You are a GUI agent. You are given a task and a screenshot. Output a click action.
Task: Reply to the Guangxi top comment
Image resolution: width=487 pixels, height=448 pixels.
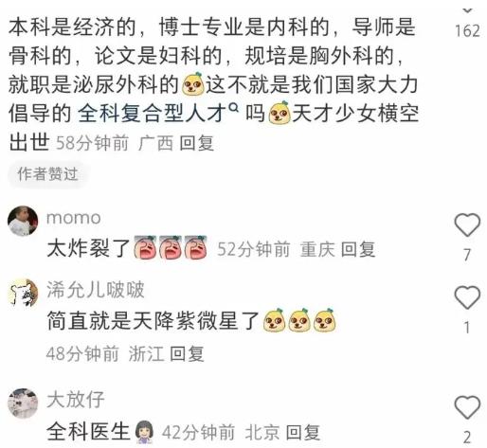(197, 143)
